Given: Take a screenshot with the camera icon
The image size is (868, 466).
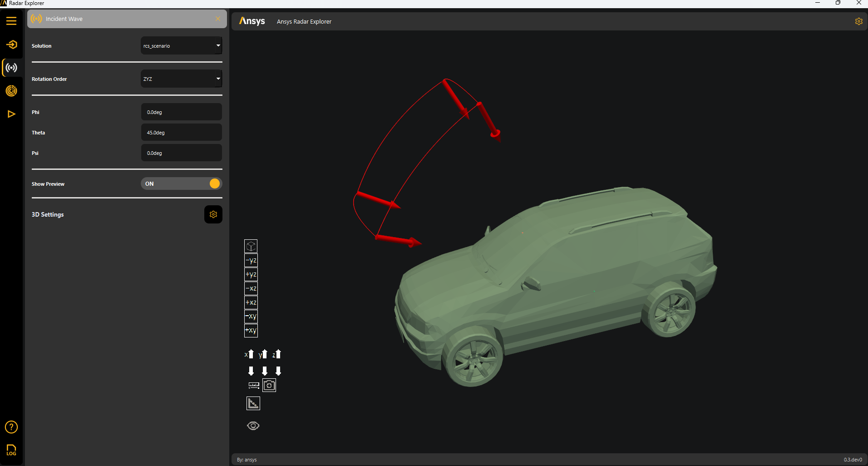Looking at the screenshot, I should pos(269,385).
